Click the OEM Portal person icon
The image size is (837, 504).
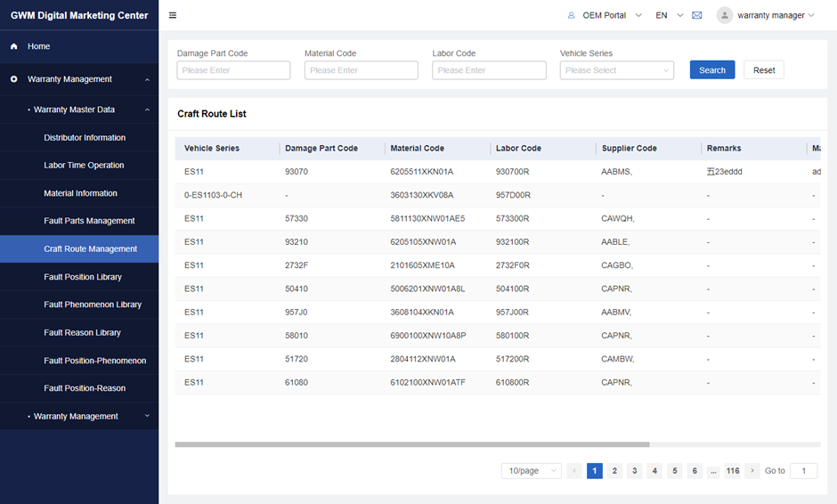[571, 15]
